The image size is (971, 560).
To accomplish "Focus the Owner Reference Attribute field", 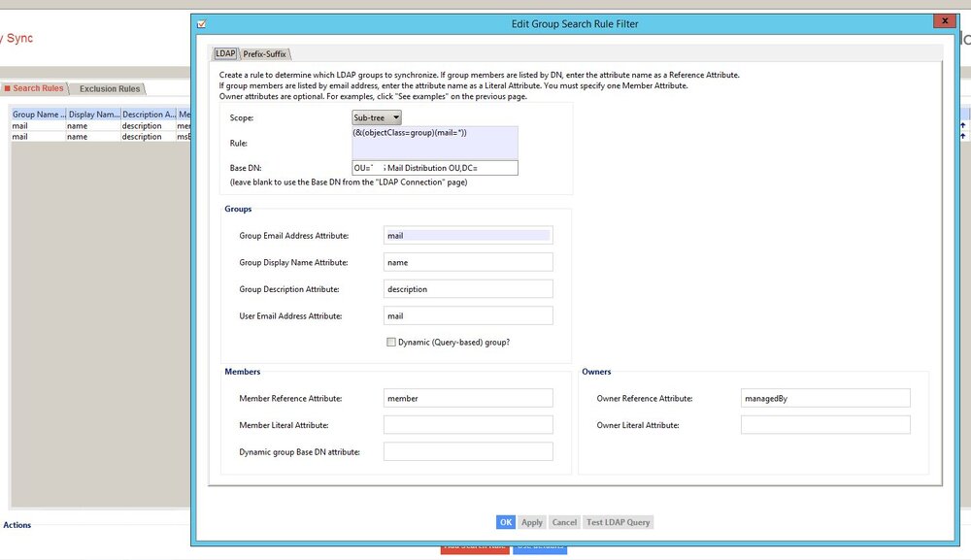I will (825, 399).
